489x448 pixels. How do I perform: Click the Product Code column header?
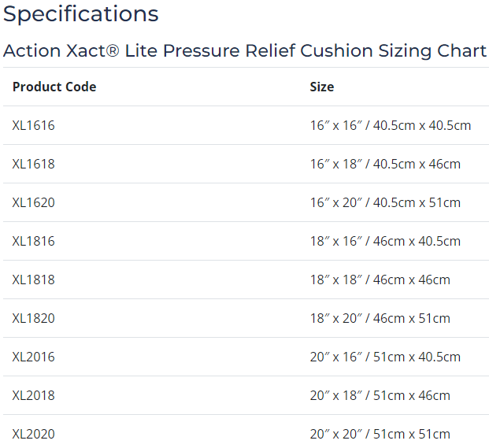click(x=54, y=87)
